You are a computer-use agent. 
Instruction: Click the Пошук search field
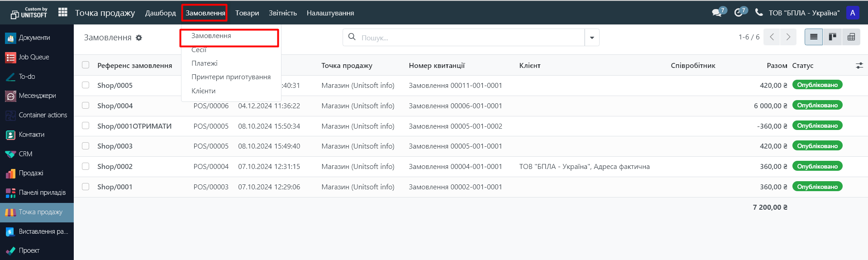click(471, 38)
